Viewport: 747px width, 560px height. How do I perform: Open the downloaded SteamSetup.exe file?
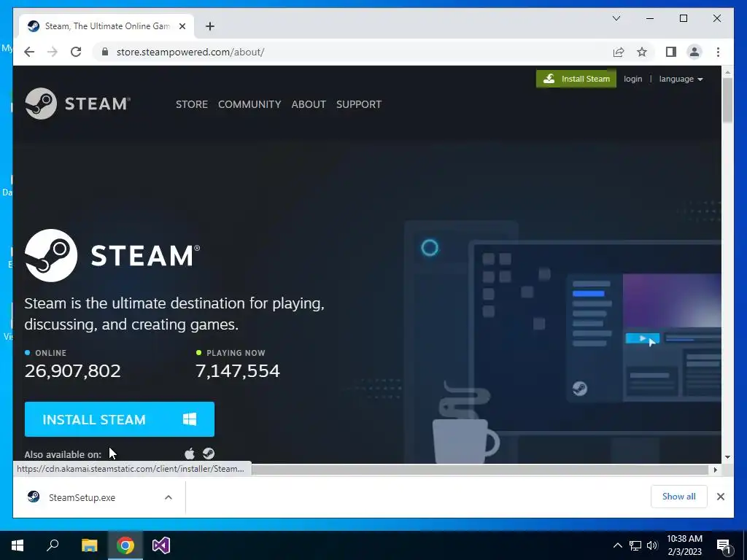[82, 497]
